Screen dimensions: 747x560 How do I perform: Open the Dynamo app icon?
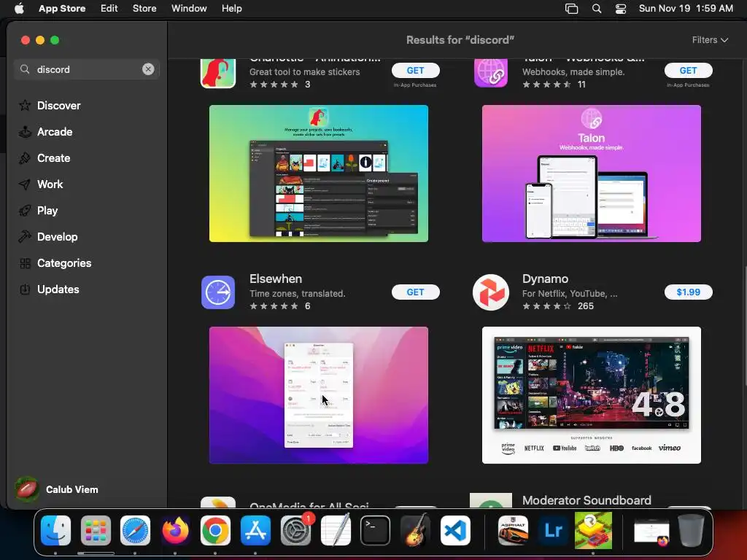491,292
